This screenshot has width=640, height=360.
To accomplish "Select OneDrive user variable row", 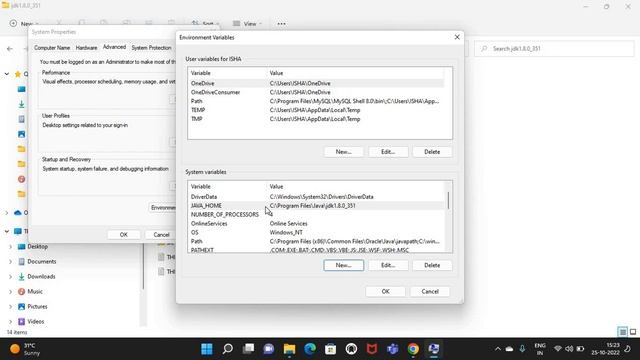I will coord(317,83).
